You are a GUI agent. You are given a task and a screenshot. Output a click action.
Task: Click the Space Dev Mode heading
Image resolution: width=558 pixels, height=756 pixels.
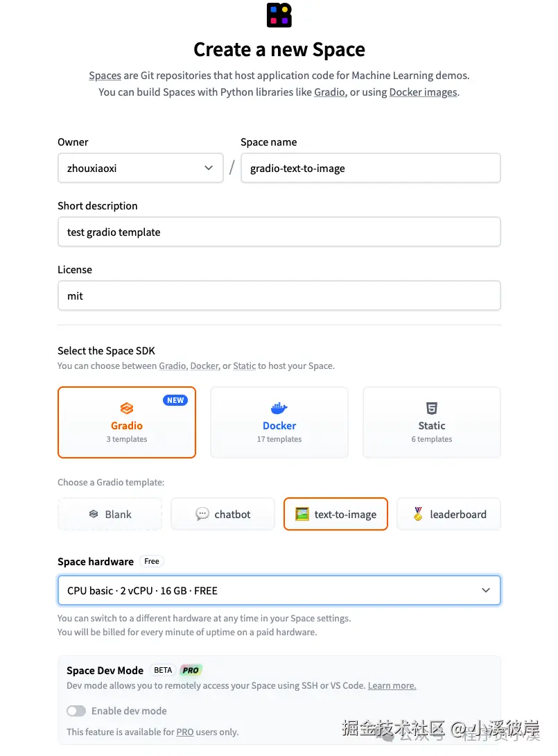point(105,670)
